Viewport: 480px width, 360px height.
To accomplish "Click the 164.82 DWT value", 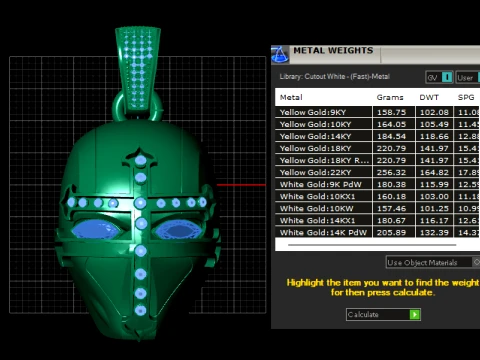I will point(434,172).
